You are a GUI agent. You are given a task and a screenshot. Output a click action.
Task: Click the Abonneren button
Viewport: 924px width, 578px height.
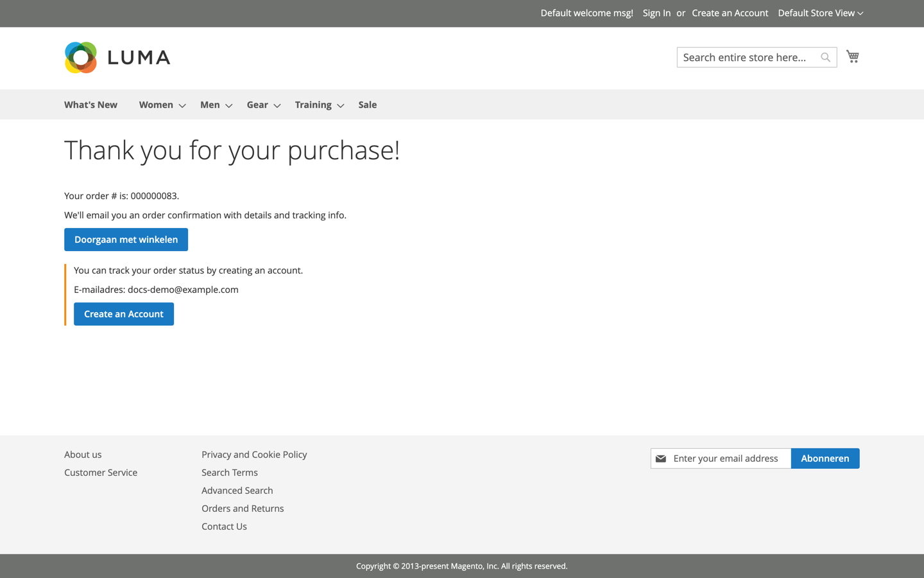click(x=825, y=459)
